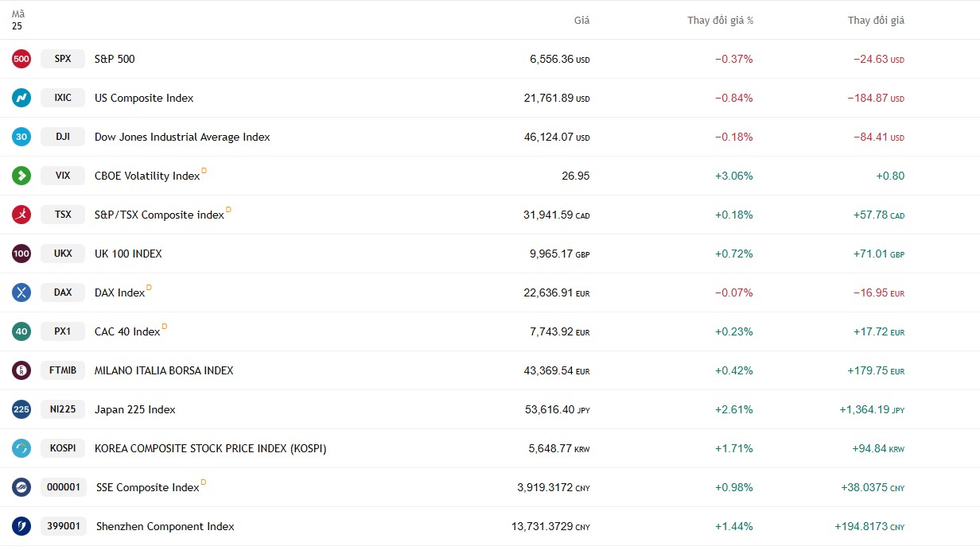Click the US Composite Index logo icon
Viewport: 980px width, 550px height.
(21, 98)
